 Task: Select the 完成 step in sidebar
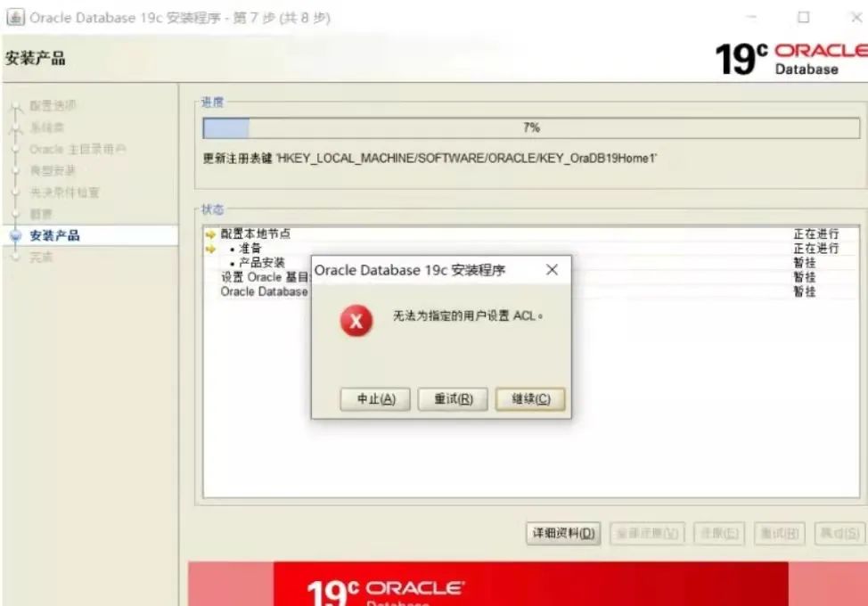41,258
